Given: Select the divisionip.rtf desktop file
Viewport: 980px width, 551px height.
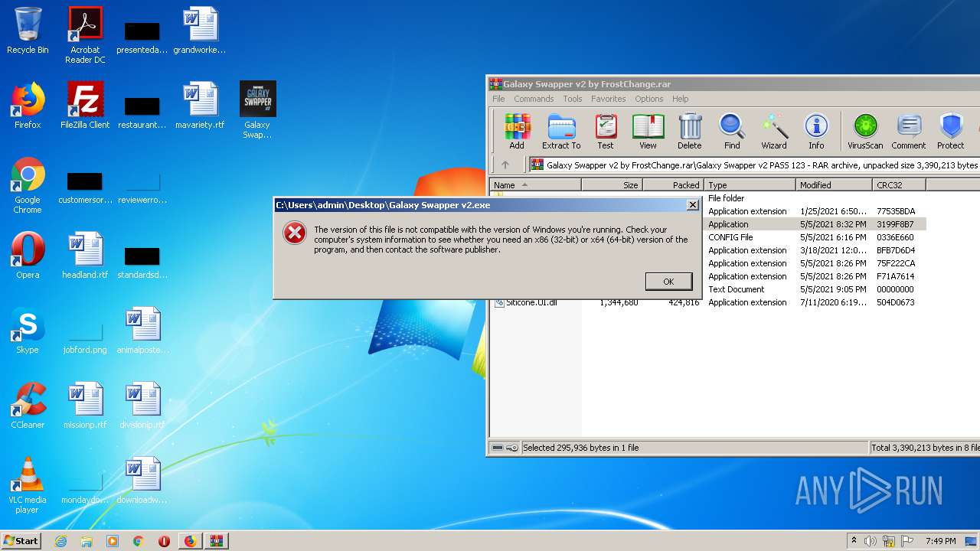Looking at the screenshot, I should (142, 406).
